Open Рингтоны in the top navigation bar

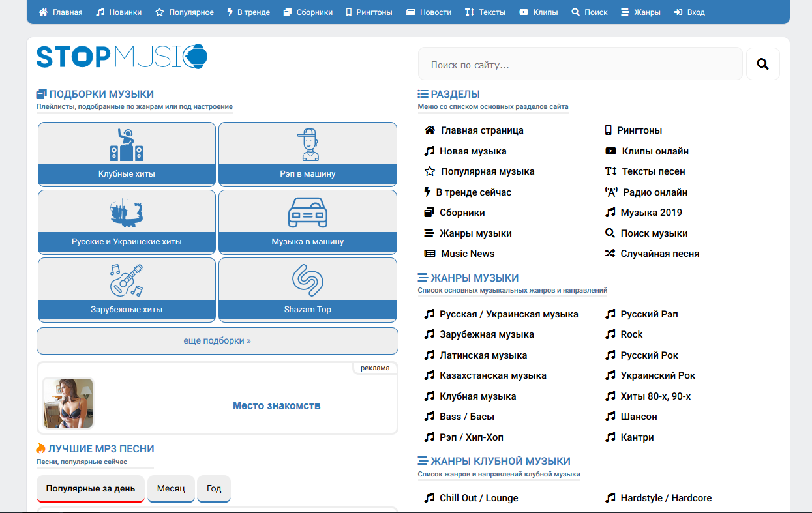(x=369, y=12)
